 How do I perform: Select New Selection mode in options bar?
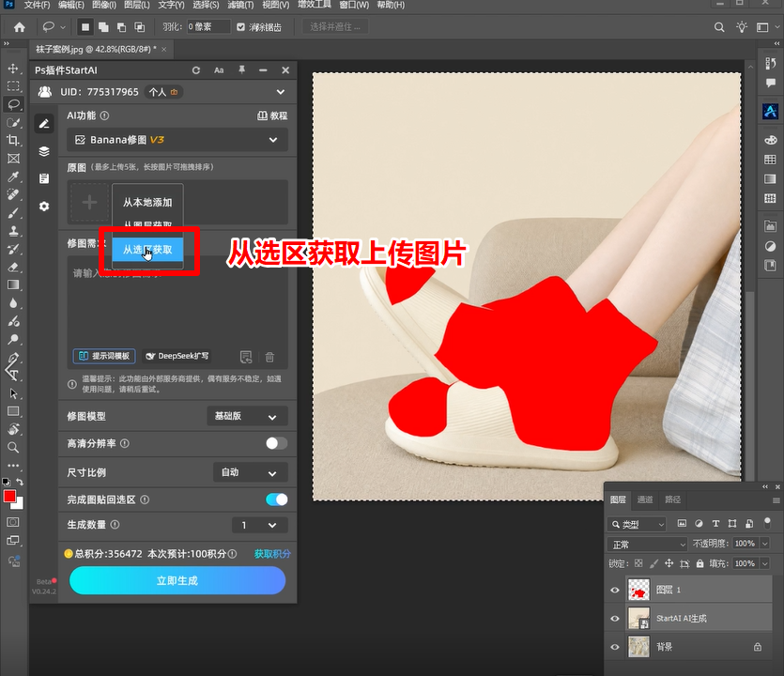85,27
